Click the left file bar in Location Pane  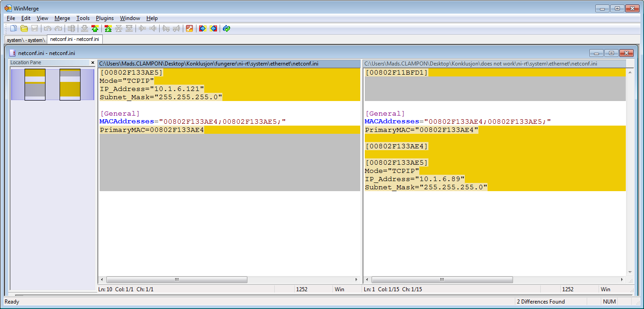[x=35, y=85]
